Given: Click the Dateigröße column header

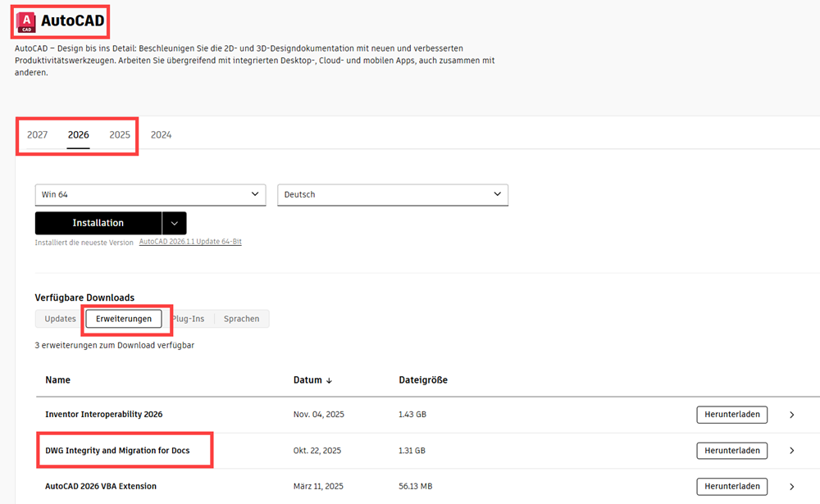Looking at the screenshot, I should pos(423,380).
